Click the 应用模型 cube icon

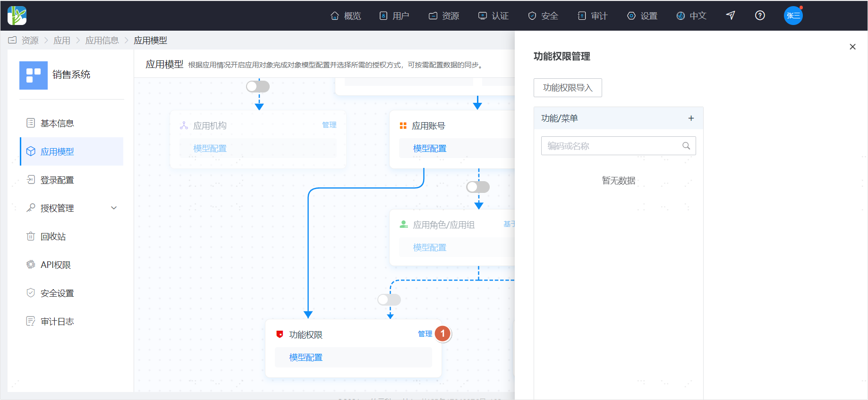(x=31, y=151)
